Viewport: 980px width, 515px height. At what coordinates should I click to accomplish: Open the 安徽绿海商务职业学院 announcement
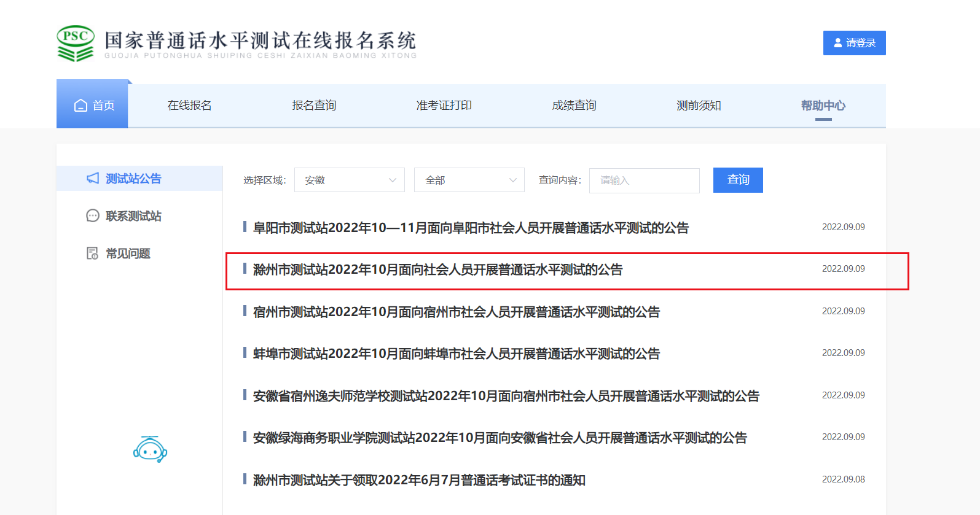click(x=500, y=438)
